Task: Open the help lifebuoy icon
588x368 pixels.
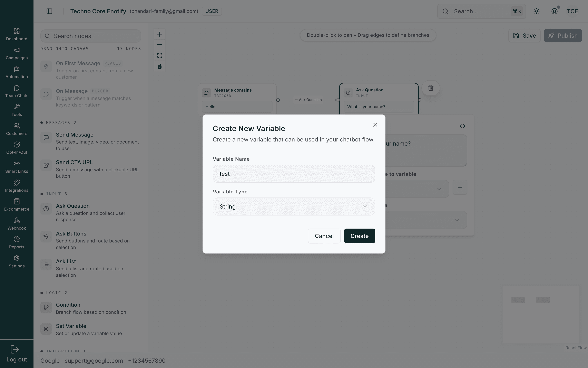Action: (554, 11)
